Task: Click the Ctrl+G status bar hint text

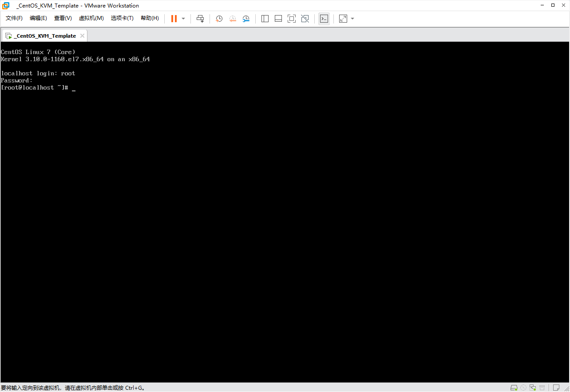Action: 73,388
